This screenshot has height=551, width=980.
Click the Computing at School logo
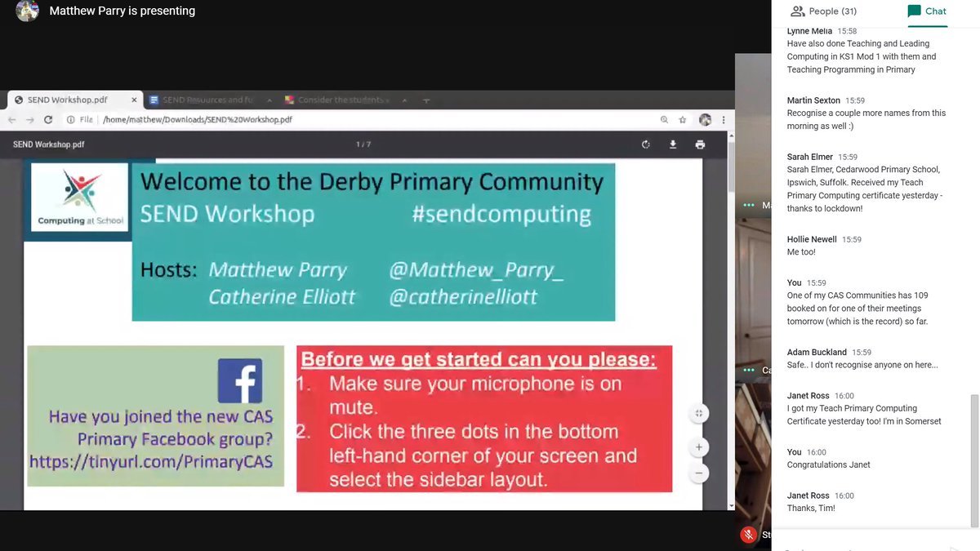(x=80, y=196)
